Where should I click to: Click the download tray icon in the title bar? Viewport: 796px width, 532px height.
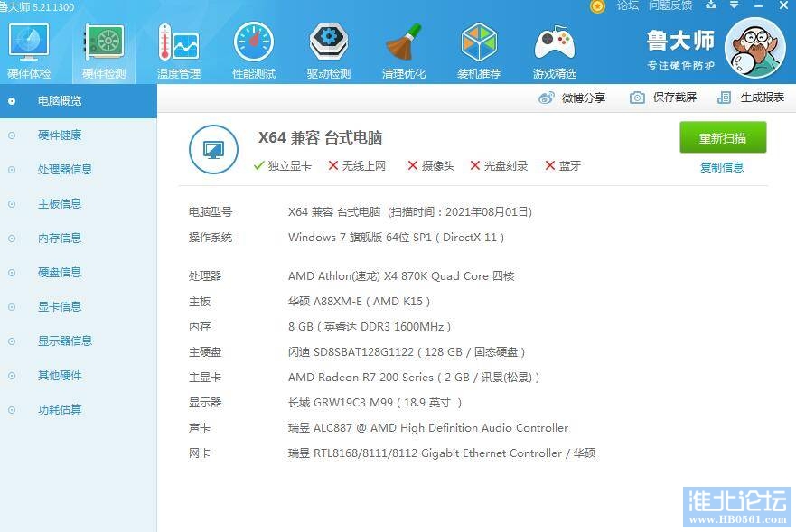click(711, 5)
